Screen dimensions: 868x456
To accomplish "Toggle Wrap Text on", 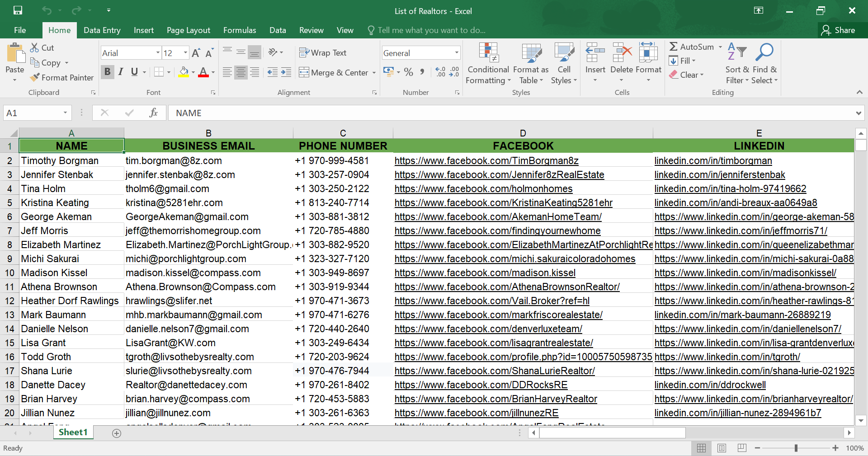I will coord(323,53).
